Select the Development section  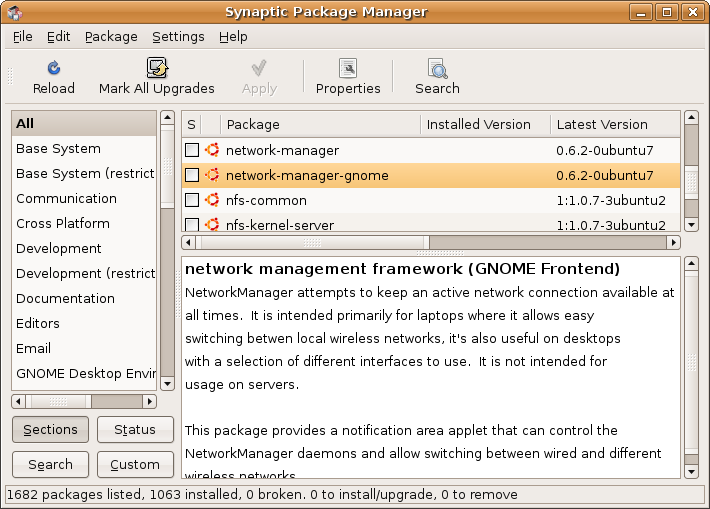84,248
